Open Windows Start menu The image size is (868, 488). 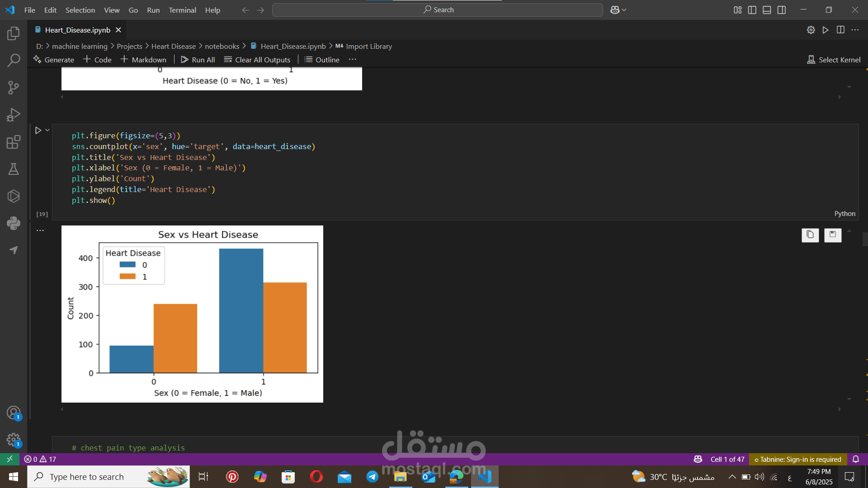14,477
